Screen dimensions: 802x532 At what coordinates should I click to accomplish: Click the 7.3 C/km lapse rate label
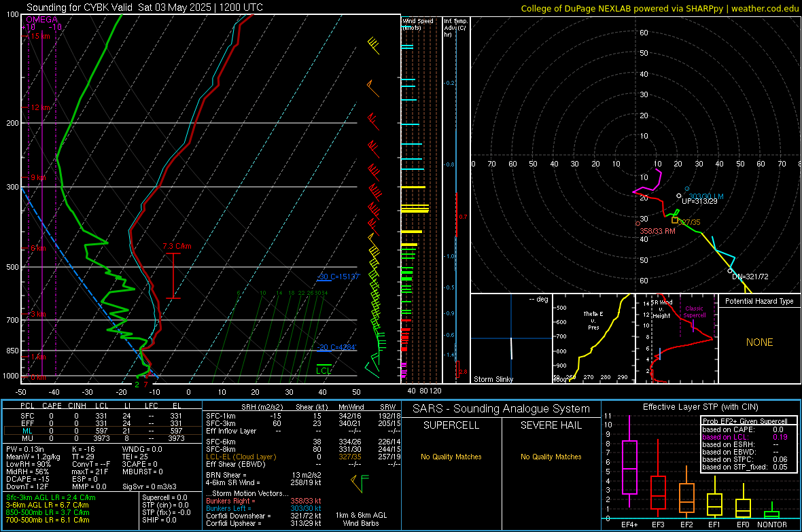177,246
